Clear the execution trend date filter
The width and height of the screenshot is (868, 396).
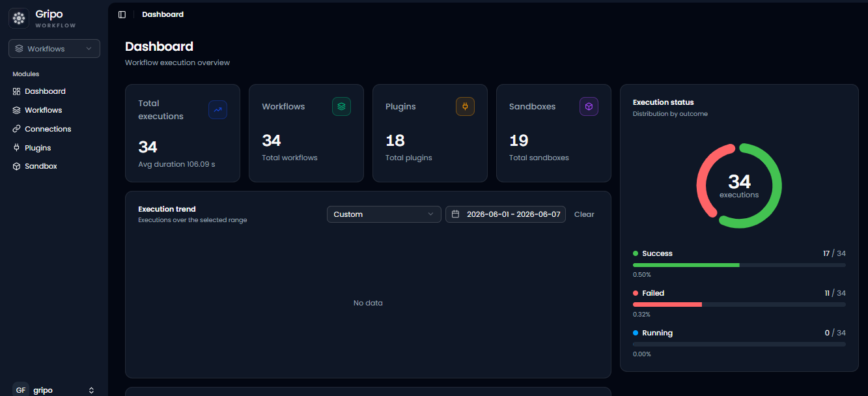click(584, 214)
